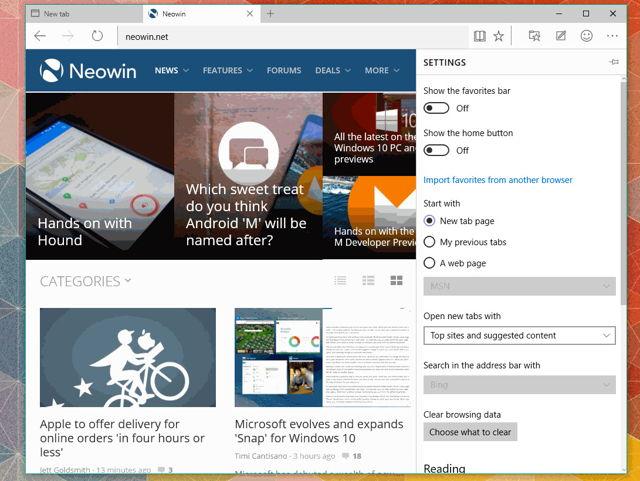The height and width of the screenshot is (481, 640).
Task: Switch to detailed list view icon
Action: 368,281
